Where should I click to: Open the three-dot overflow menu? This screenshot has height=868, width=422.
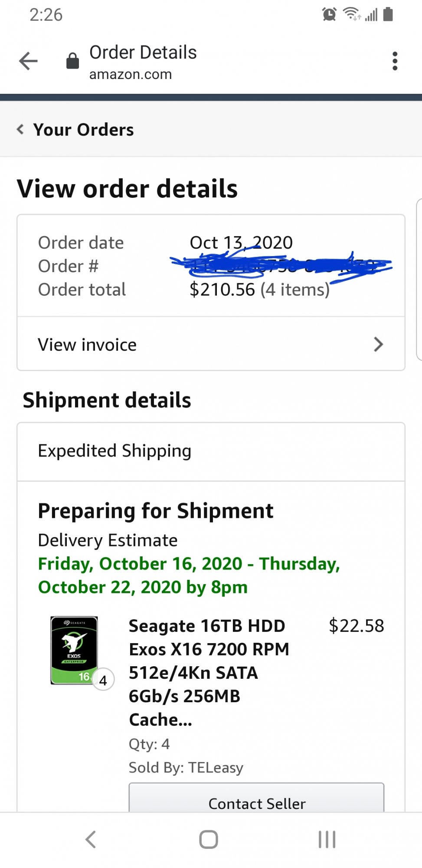(x=395, y=61)
